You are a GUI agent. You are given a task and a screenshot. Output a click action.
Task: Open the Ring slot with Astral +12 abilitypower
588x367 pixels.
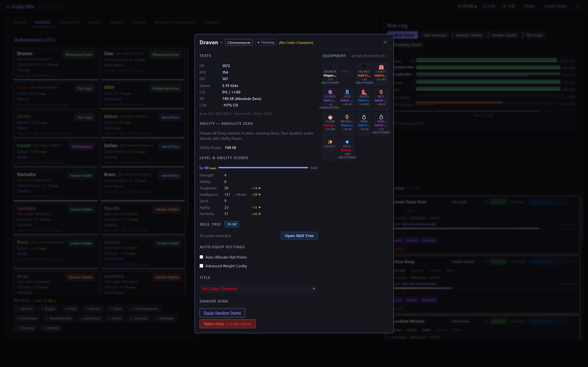pos(381,124)
